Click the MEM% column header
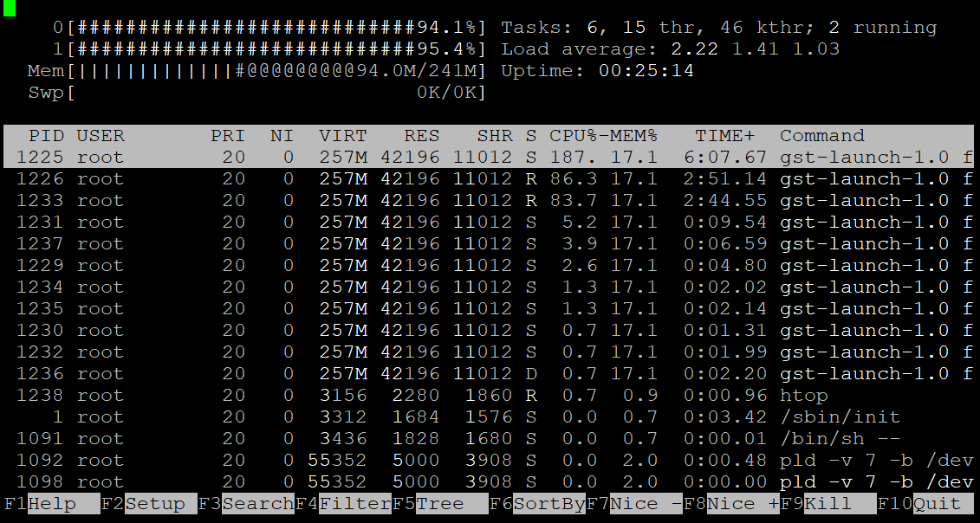 pos(633,136)
